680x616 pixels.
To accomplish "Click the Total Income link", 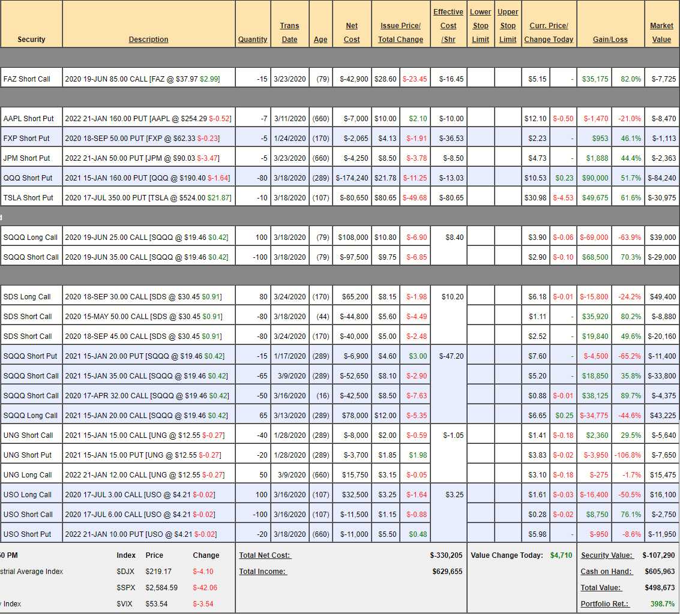I will point(263,572).
